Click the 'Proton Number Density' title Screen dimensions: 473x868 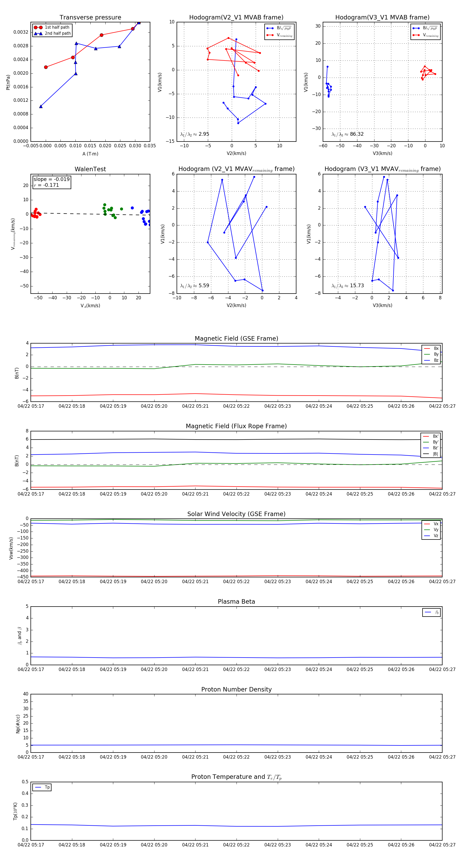click(236, 689)
